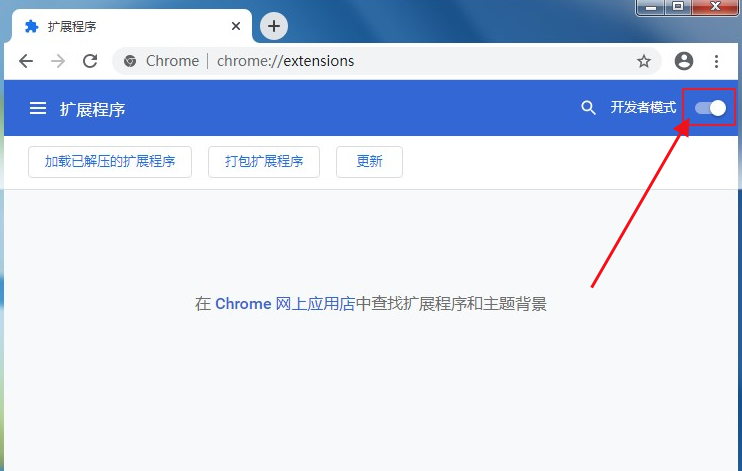The image size is (742, 471).
Task: Click the browser back arrow
Action: 26,61
